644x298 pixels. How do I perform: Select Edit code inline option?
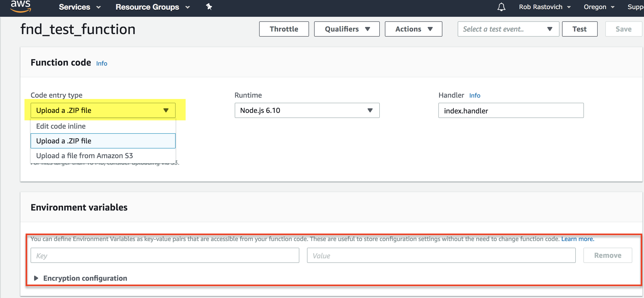coord(103,126)
